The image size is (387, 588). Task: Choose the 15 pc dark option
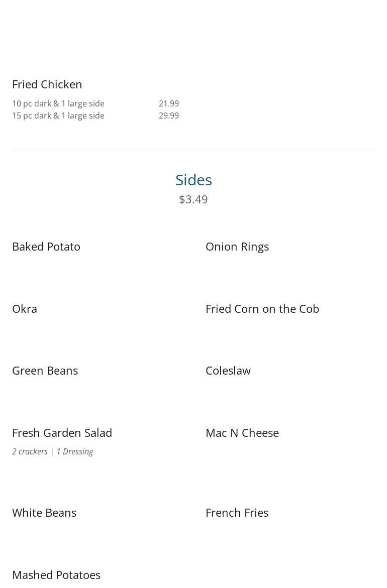point(58,115)
